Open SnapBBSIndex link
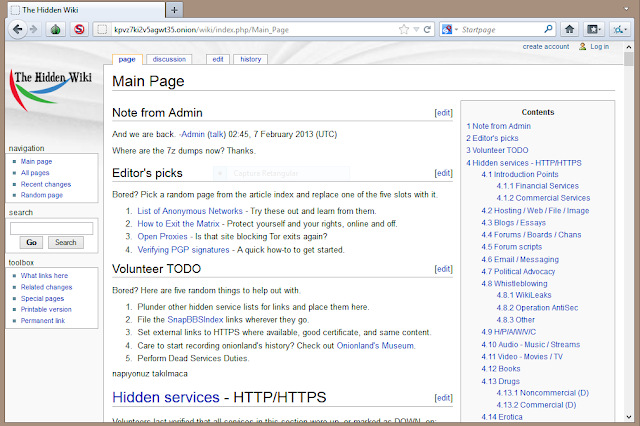This screenshot has width=640, height=426. [x=196, y=320]
